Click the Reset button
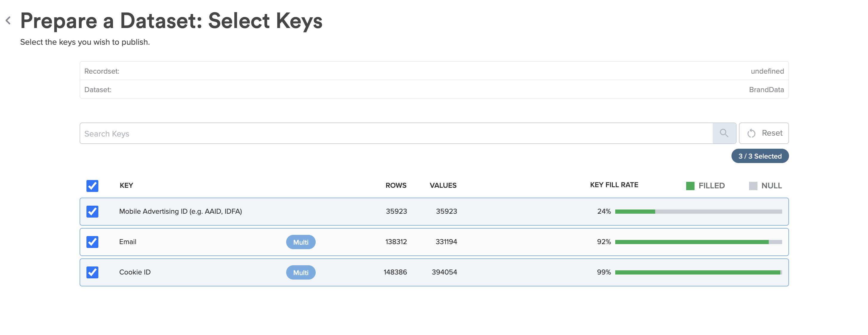The height and width of the screenshot is (335, 868). coord(764,133)
